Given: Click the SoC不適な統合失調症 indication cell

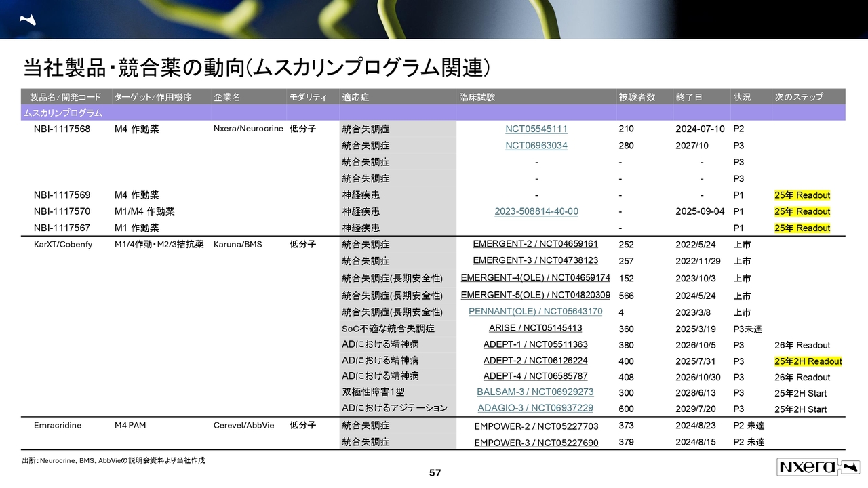Looking at the screenshot, I should click(x=389, y=329).
